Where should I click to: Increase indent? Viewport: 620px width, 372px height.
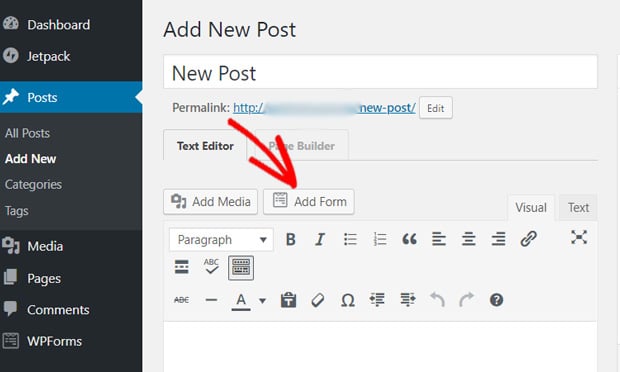pyautogui.click(x=407, y=300)
